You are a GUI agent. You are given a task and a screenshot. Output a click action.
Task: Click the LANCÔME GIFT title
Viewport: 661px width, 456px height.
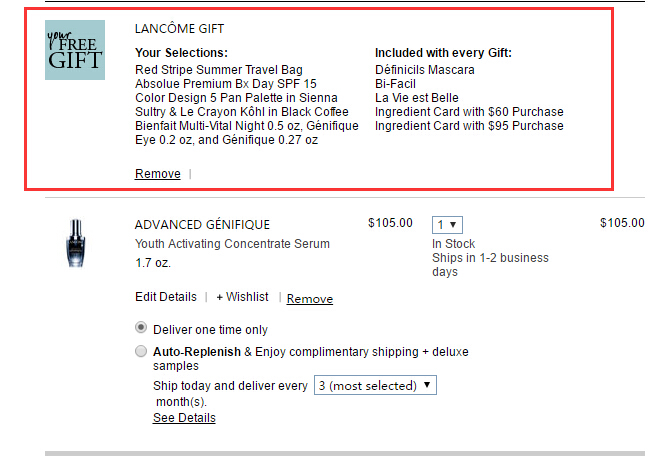coord(180,29)
